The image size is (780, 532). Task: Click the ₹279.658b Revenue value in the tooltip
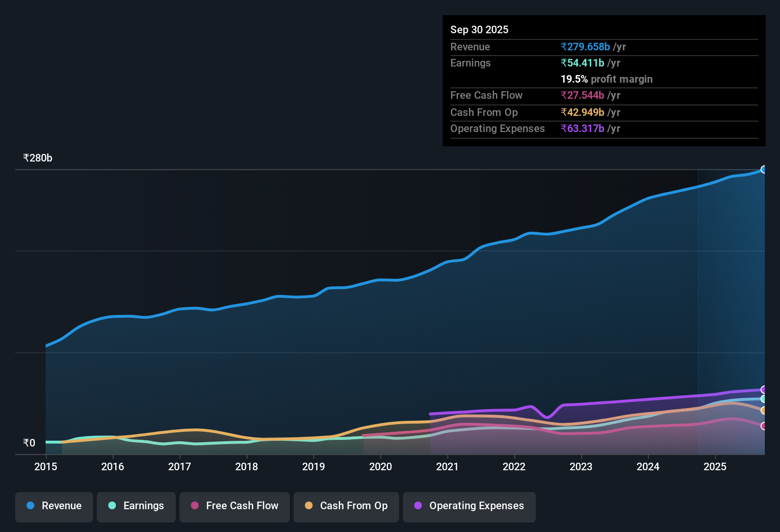point(585,47)
